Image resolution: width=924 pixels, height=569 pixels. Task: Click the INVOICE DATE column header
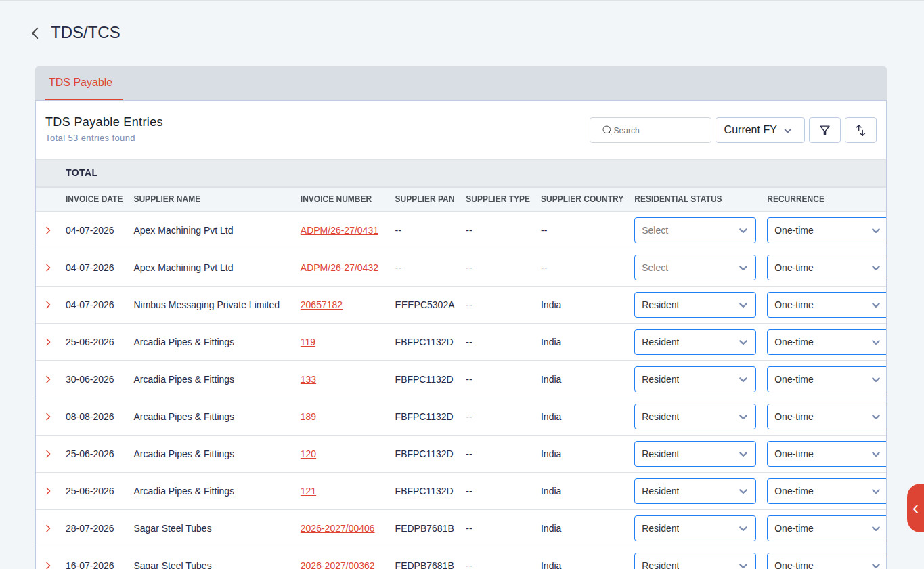click(x=94, y=199)
